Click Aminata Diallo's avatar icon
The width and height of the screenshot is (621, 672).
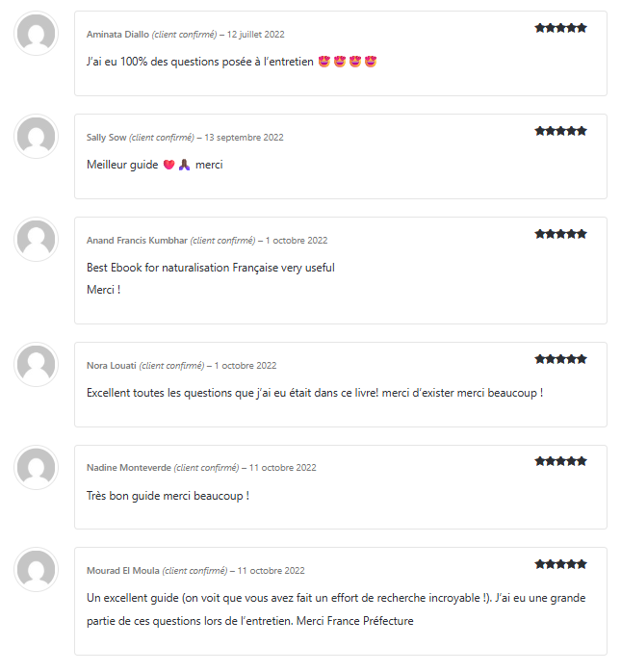coord(37,34)
